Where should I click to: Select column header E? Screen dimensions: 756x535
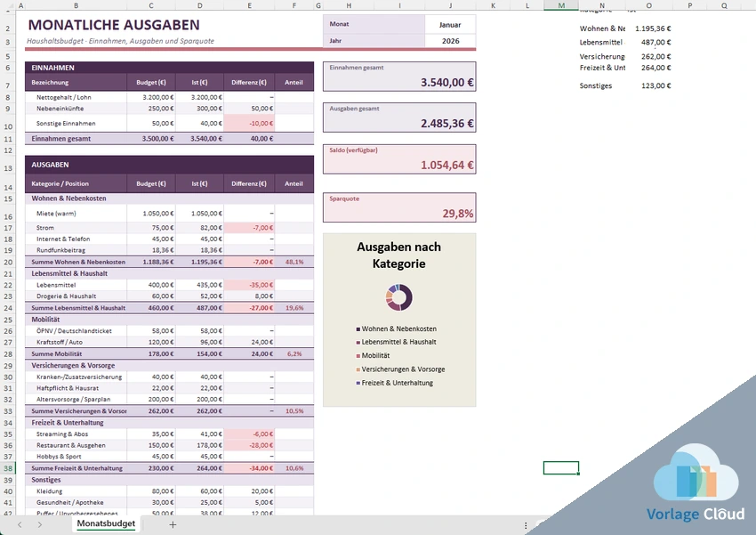pyautogui.click(x=249, y=5)
